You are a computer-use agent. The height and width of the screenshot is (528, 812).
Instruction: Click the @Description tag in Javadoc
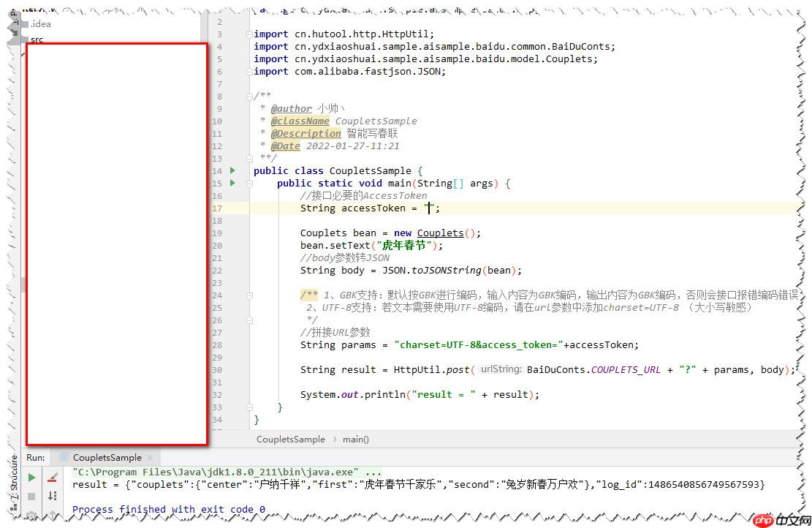pos(306,133)
